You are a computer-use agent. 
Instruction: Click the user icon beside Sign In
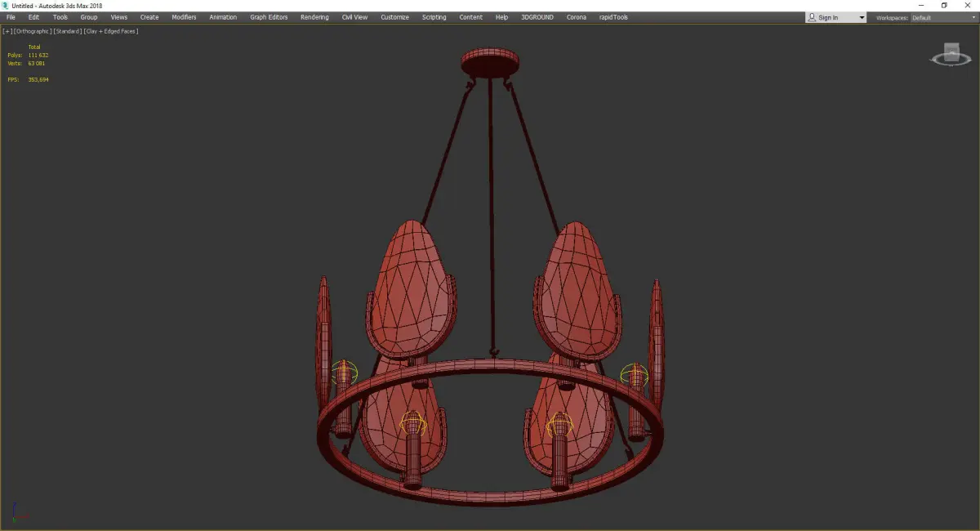point(812,17)
